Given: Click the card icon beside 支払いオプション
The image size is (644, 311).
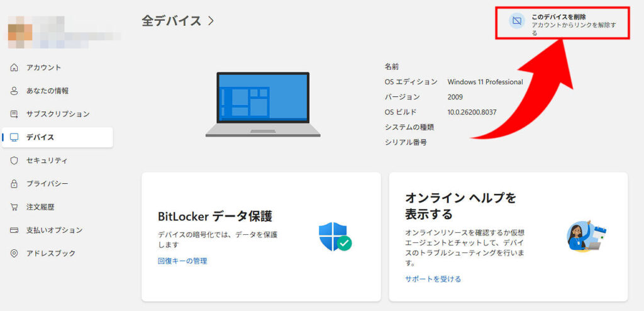Looking at the screenshot, I should (14, 230).
